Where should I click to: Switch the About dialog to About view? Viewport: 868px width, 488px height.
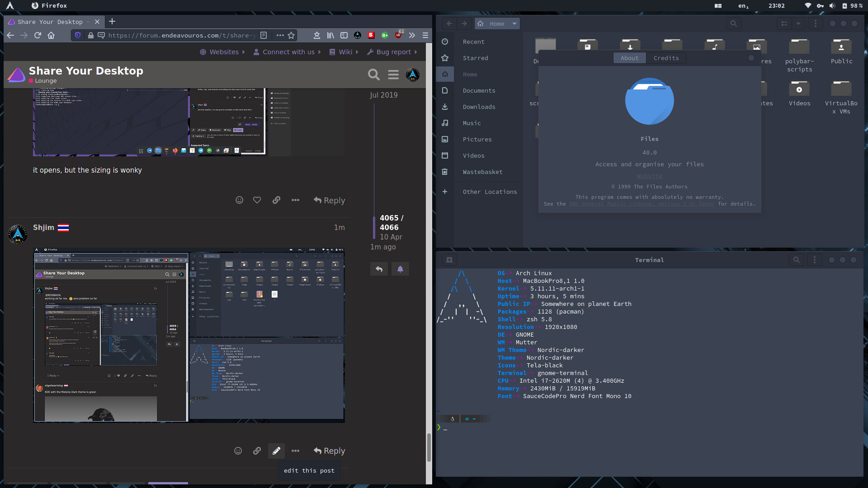click(x=629, y=58)
